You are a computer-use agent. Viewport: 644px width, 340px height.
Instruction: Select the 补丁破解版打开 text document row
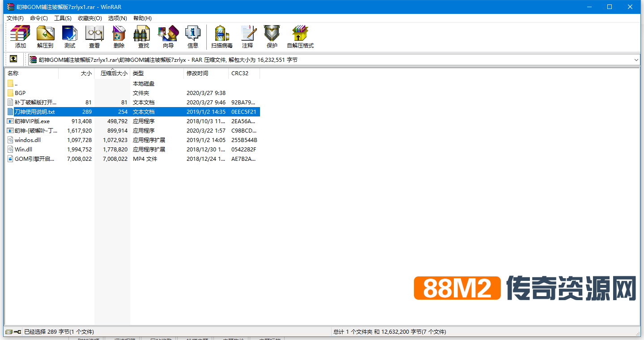pos(132,102)
